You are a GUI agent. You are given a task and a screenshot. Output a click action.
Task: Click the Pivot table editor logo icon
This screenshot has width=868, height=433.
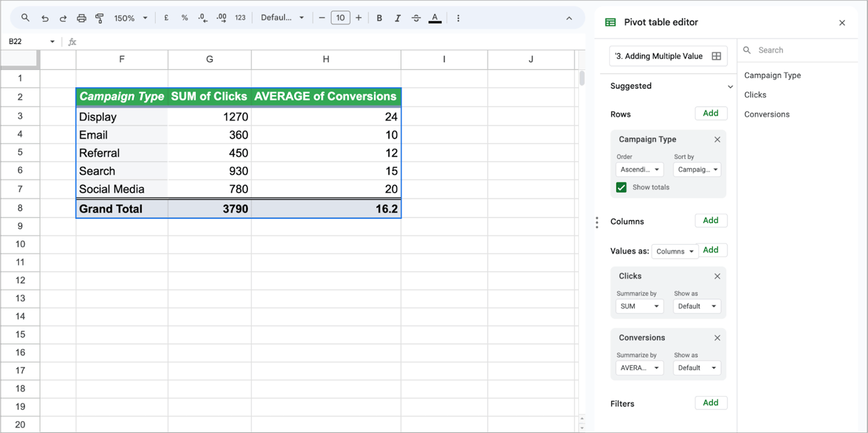[611, 22]
